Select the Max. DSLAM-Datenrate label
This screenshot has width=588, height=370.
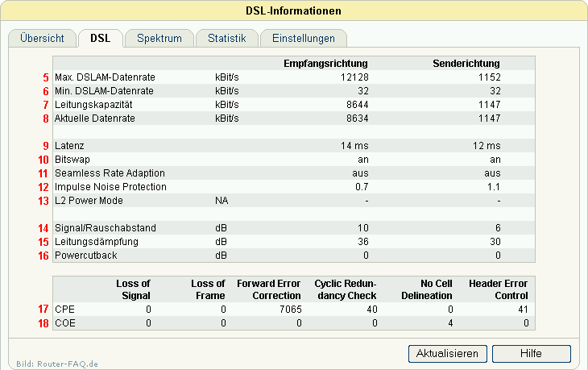105,77
